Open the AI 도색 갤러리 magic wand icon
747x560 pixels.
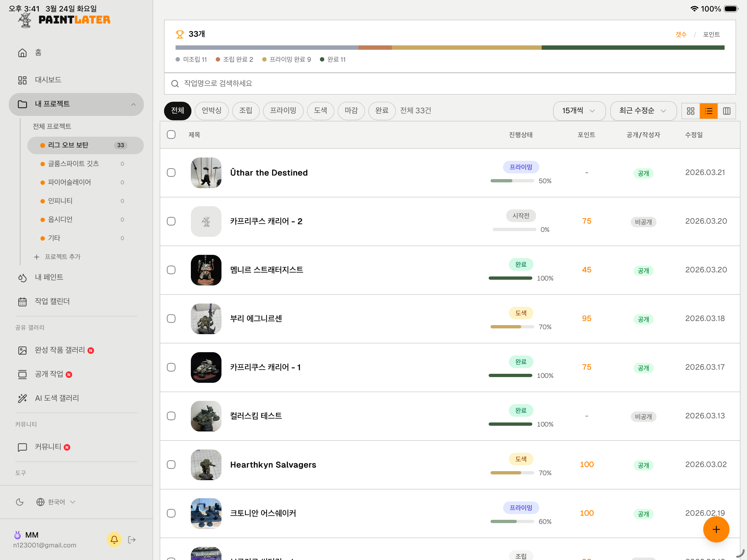[x=22, y=398]
